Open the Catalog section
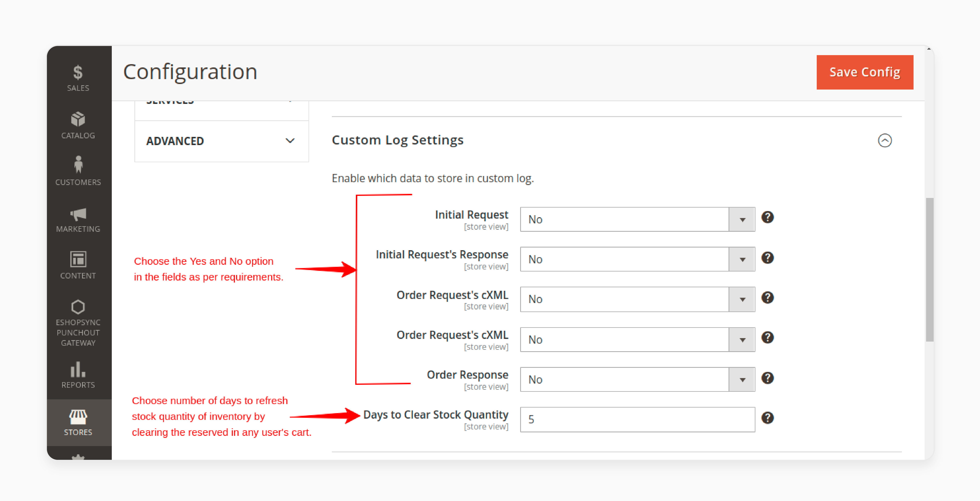This screenshot has width=980, height=501. pyautogui.click(x=78, y=125)
